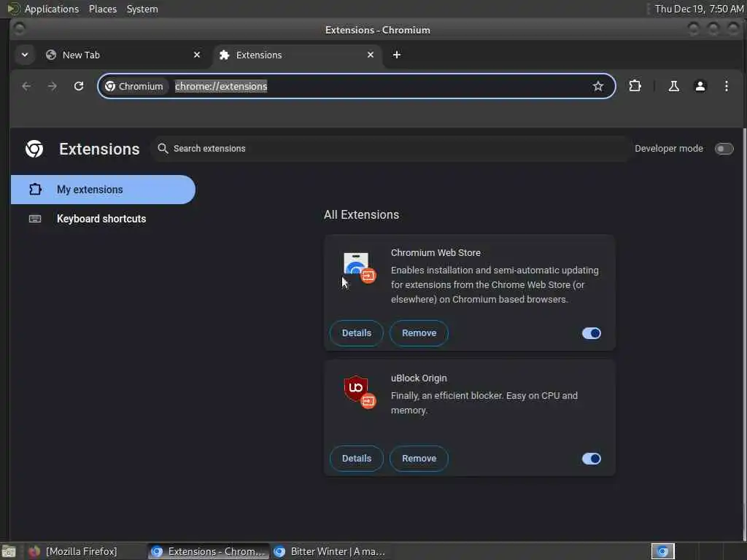The width and height of the screenshot is (747, 560).
Task: Remove the uBlock Origin extension
Action: 419,459
